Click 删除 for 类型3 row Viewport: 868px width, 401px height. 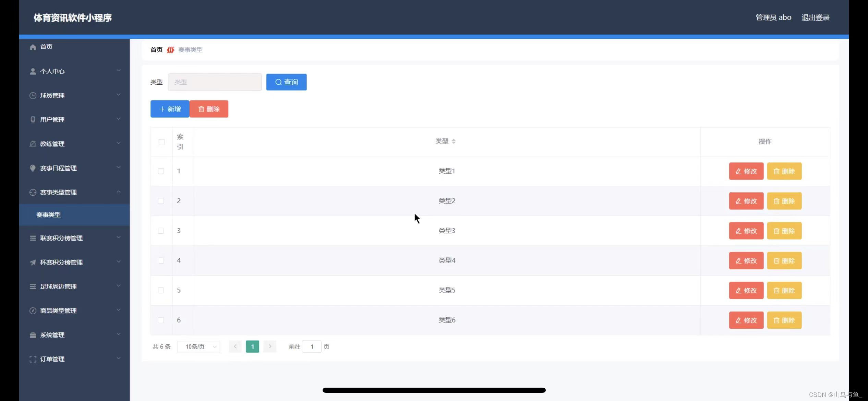point(784,231)
